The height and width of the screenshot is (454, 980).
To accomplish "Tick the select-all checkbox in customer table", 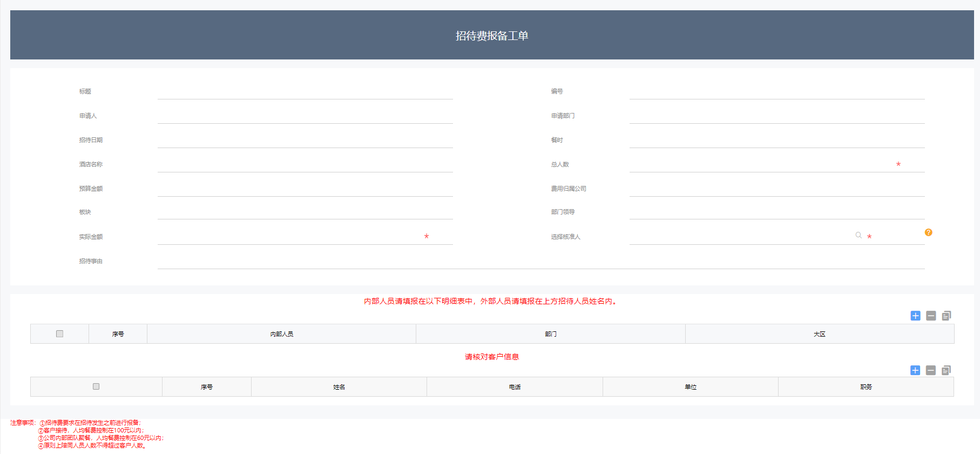I will [x=96, y=386].
